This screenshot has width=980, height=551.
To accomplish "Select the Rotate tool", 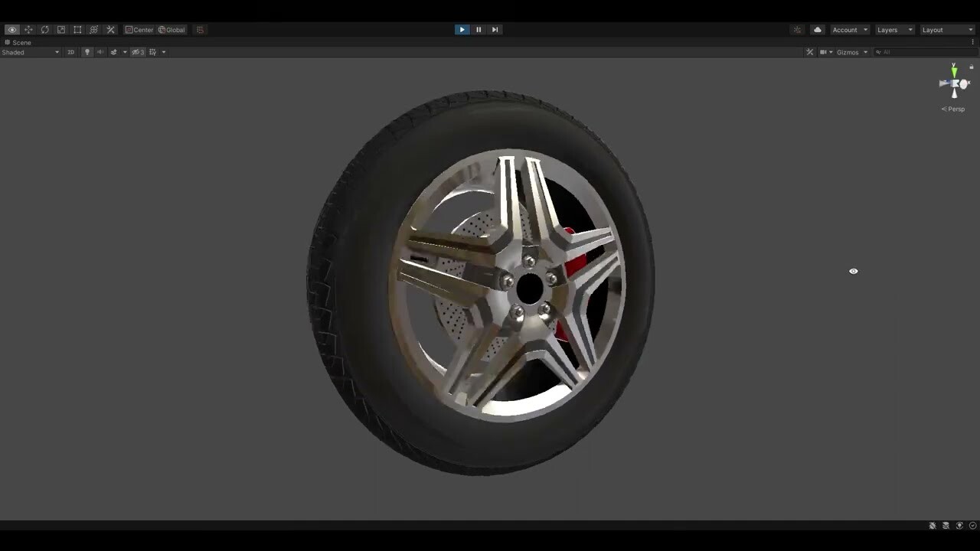I will pyautogui.click(x=44, y=29).
